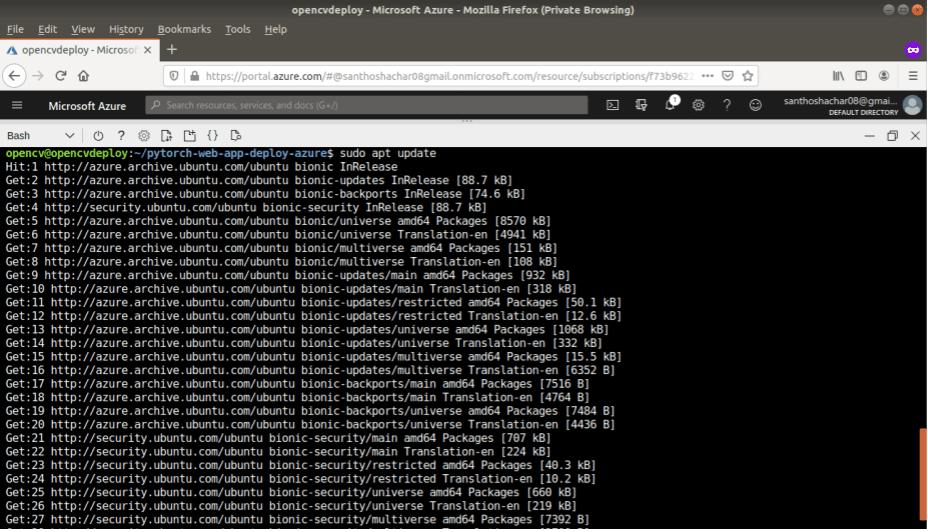Open the Help menu
This screenshot has height=532, width=928.
(x=275, y=29)
